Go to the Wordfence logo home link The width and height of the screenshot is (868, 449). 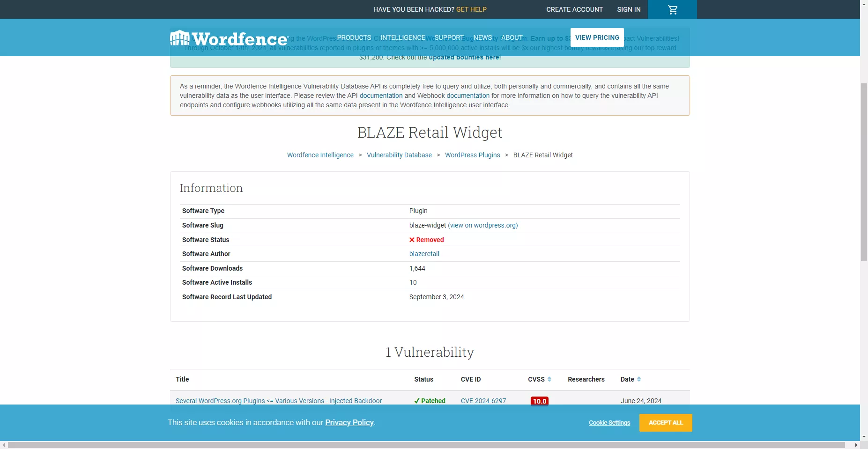pos(229,38)
